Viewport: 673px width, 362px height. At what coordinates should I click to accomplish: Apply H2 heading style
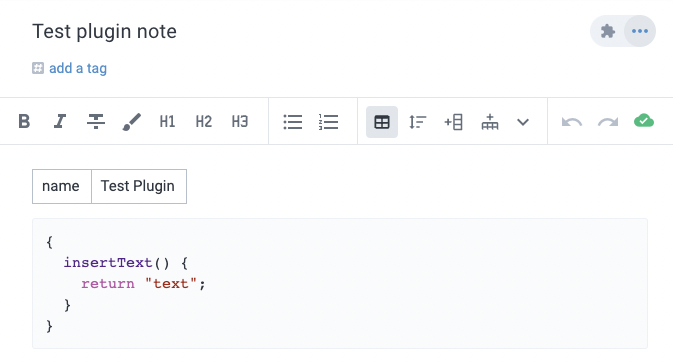pos(203,122)
